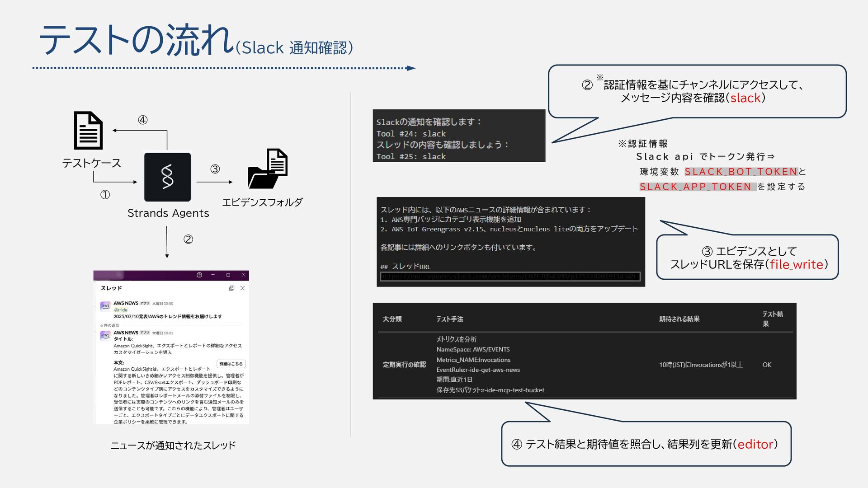The image size is (868, 488).
Task: Click NameSpace: AWS/EVENTS table line
Action: [473, 350]
